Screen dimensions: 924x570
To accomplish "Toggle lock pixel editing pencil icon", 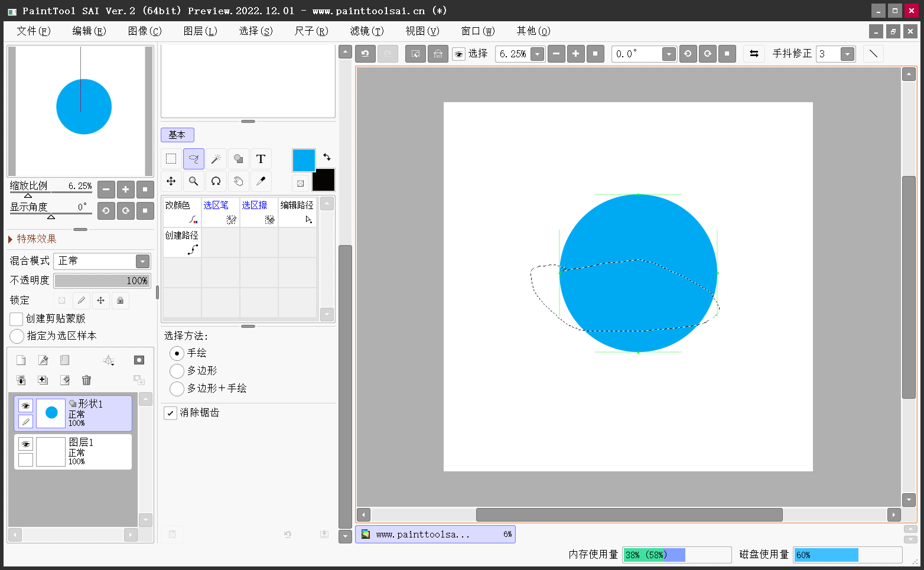I will [x=82, y=301].
